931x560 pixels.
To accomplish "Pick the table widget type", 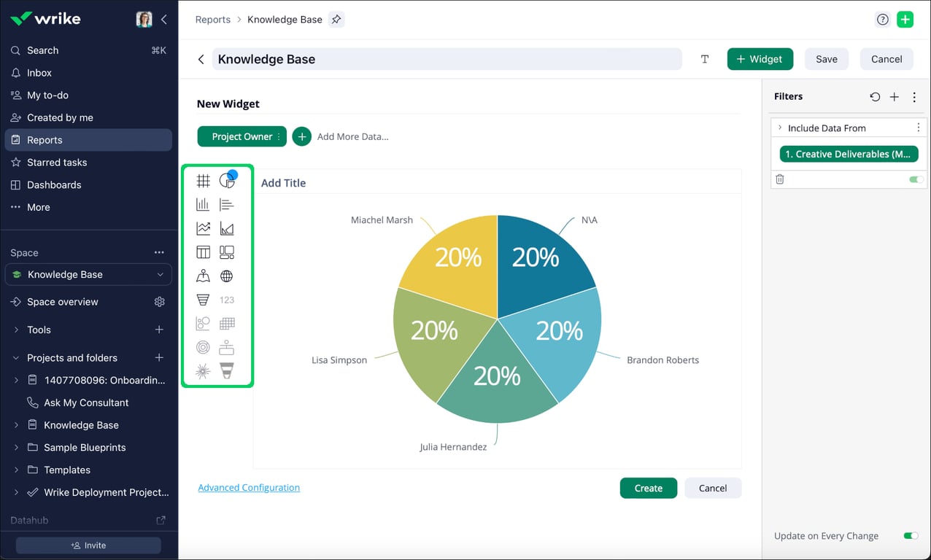I will (203, 252).
